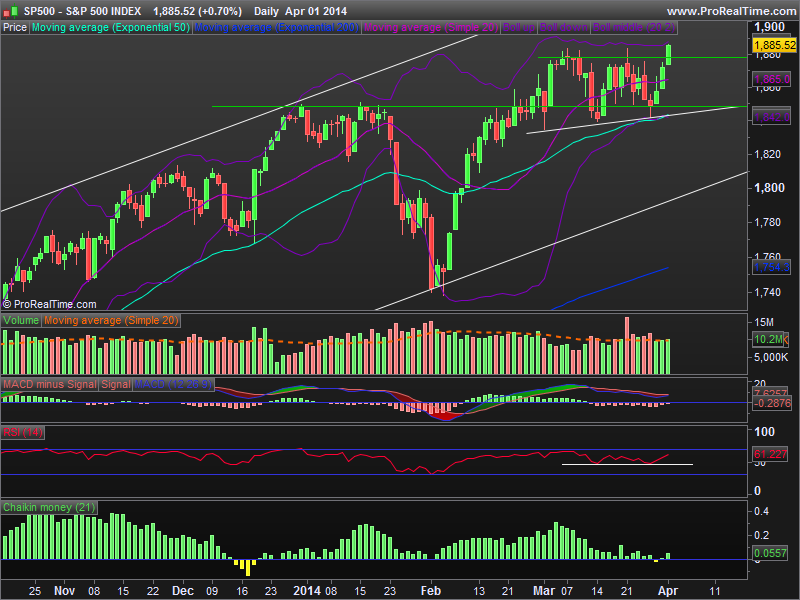Click the 09 date label after Dec
Viewport: 800px width, 600px height.
coord(212,591)
